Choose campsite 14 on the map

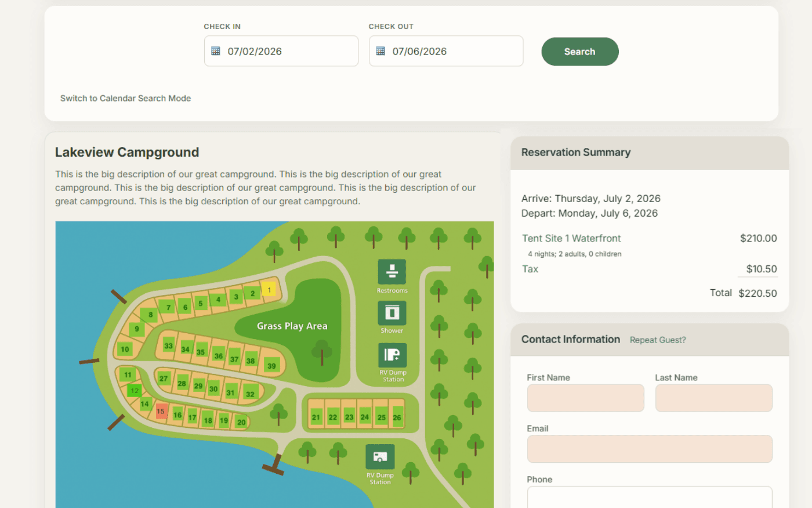[x=145, y=403]
